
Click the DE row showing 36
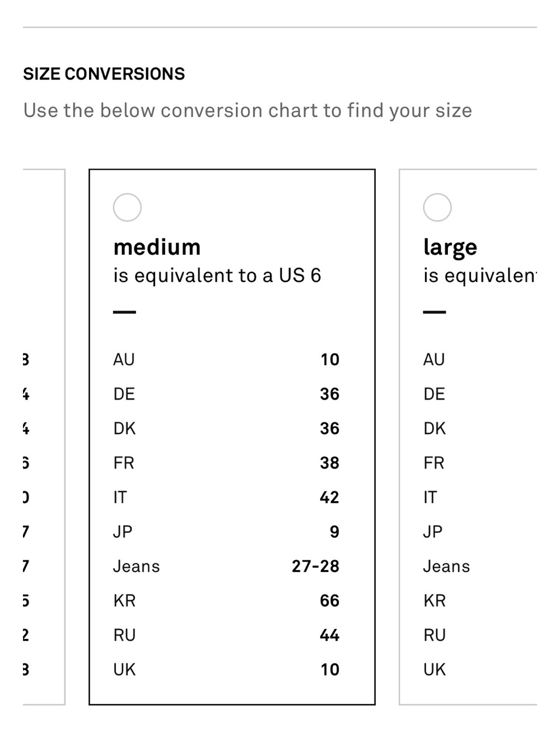226,394
